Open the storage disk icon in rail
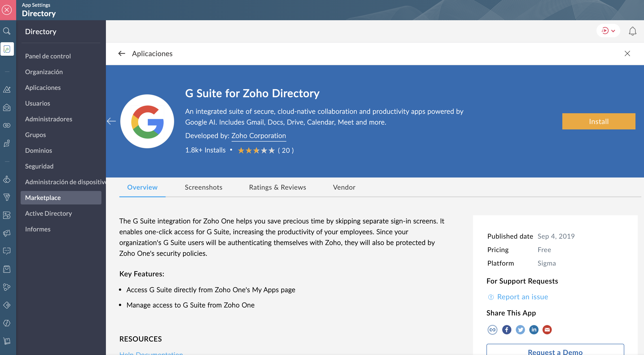The width and height of the screenshot is (644, 355). (x=7, y=215)
